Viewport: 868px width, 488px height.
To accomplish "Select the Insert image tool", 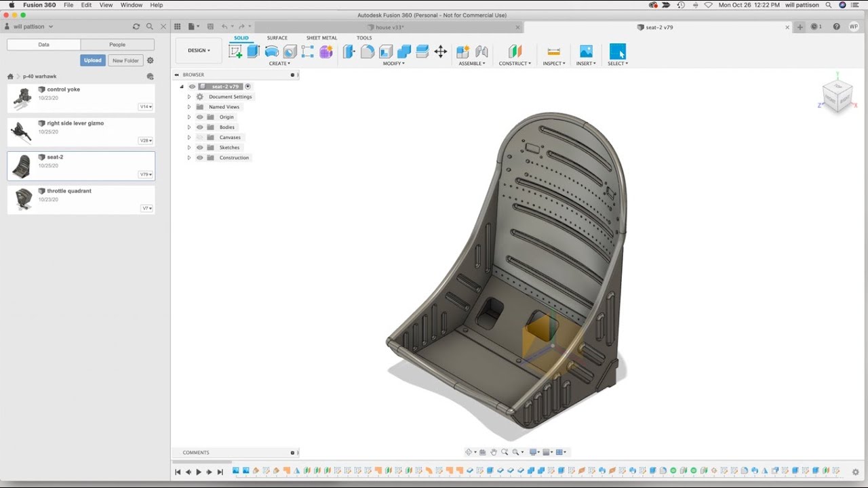I will 586,52.
